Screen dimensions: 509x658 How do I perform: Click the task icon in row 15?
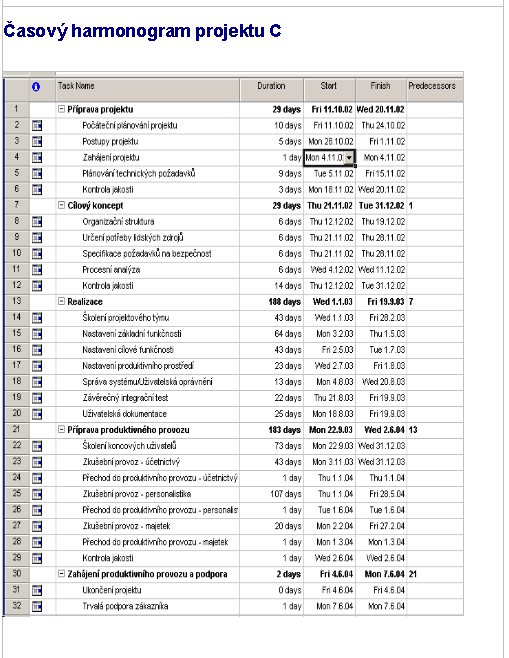pos(37,334)
